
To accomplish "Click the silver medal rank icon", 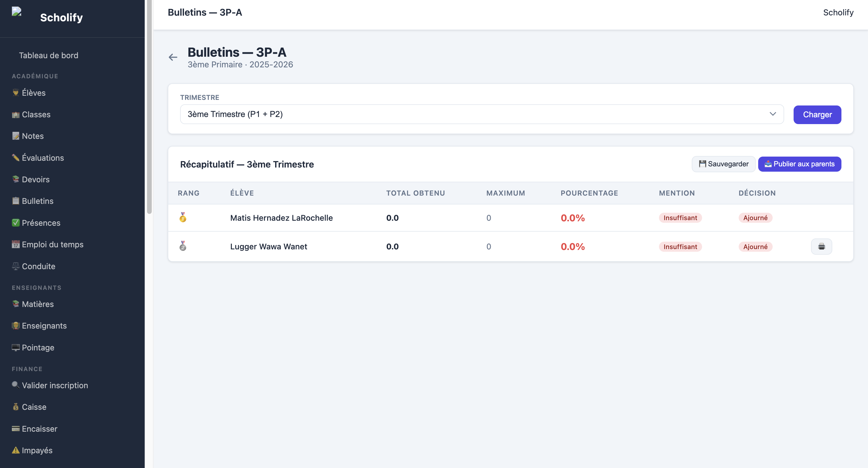I will (183, 246).
